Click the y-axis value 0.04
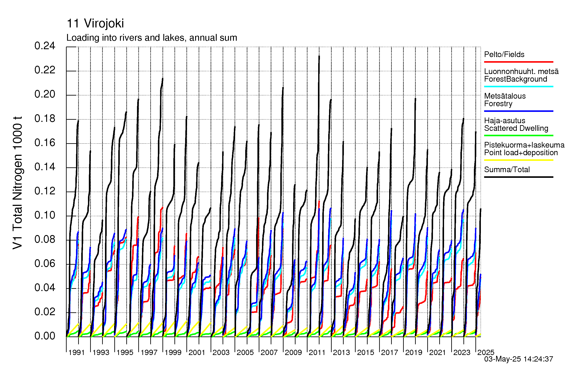The width and height of the screenshot is (588, 370). pos(45,288)
